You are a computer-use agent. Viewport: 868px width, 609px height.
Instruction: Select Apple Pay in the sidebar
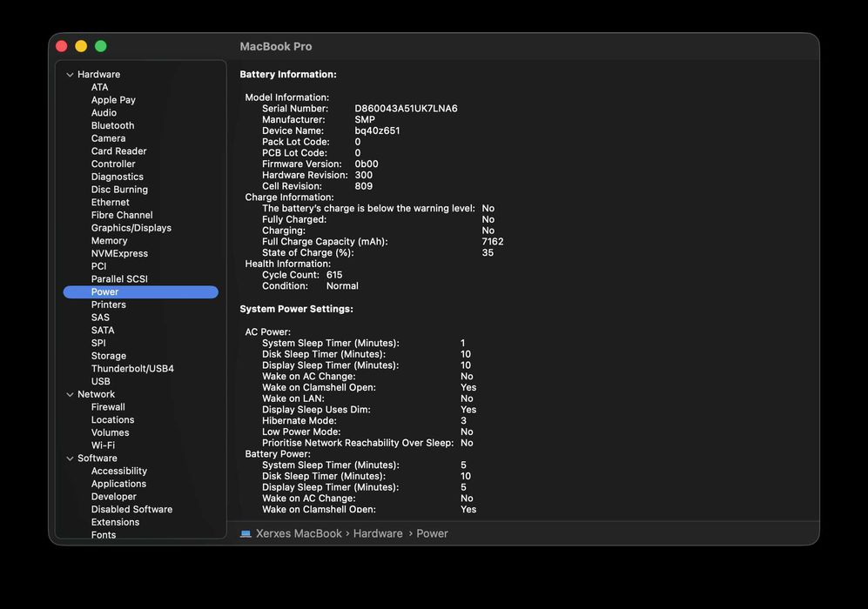(x=113, y=100)
